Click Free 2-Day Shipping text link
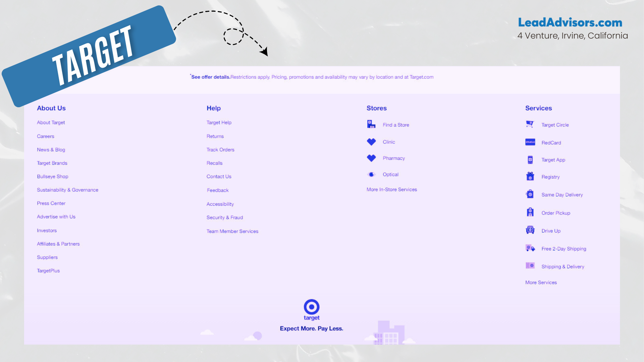 coord(564,249)
